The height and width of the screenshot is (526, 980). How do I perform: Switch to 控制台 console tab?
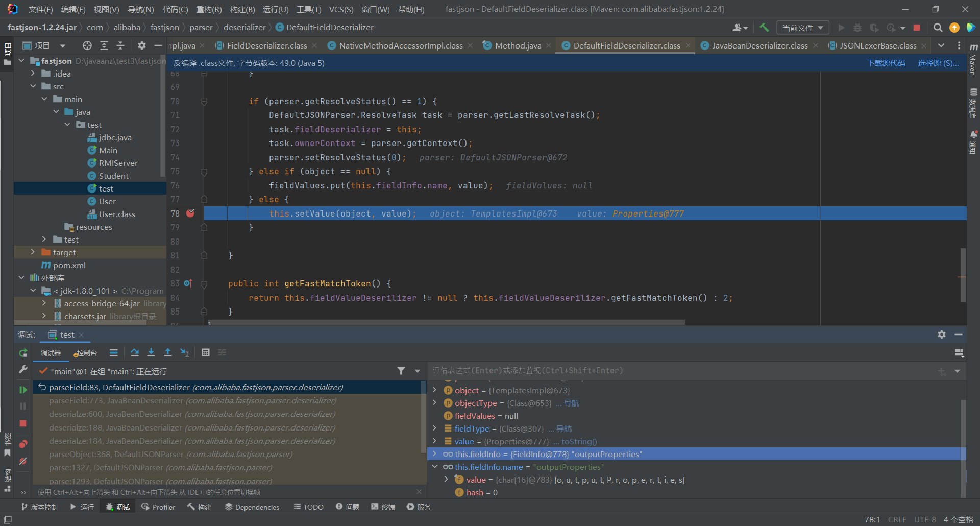tap(85, 353)
